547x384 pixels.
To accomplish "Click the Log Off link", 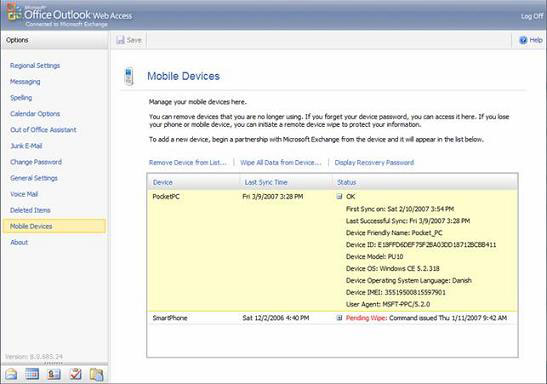I will (x=532, y=16).
